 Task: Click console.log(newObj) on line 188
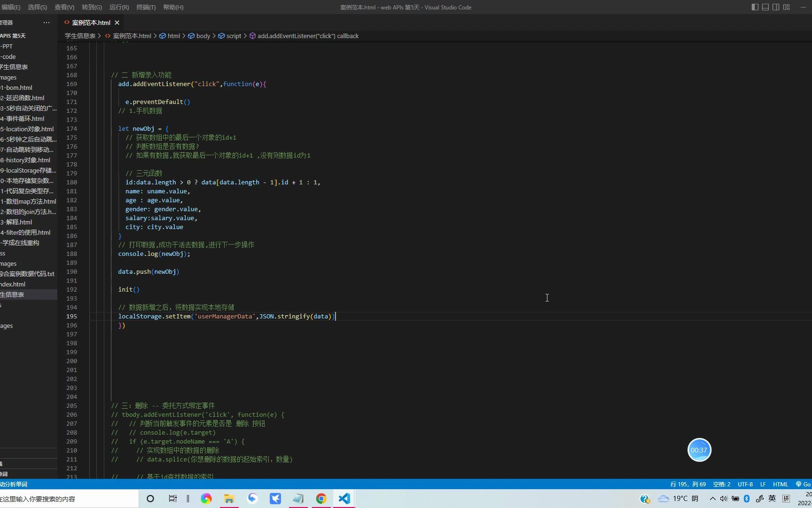[x=154, y=254]
